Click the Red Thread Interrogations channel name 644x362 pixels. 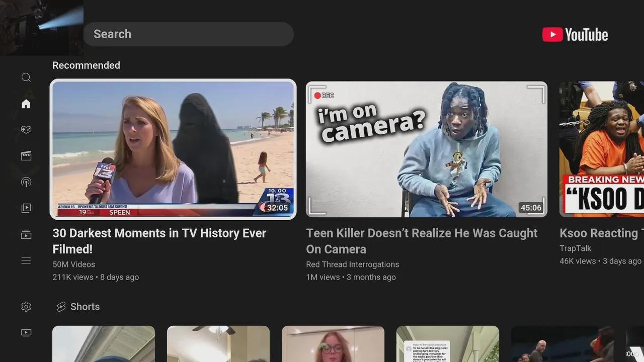(353, 264)
